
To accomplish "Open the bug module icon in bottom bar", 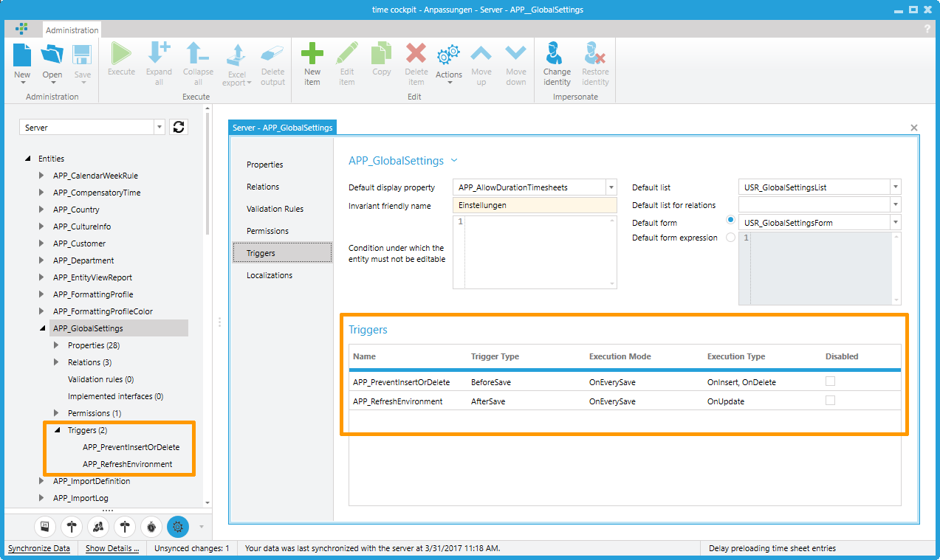I will pos(151,526).
